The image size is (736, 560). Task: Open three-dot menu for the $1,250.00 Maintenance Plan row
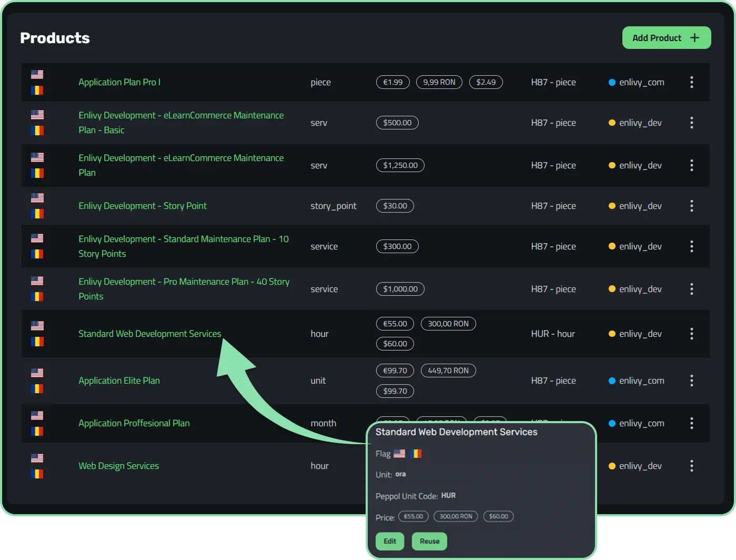[x=691, y=165]
